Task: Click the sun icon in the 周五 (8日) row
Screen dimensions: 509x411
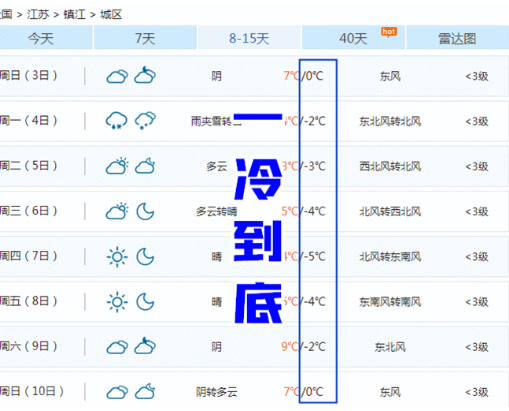Action: click(117, 302)
